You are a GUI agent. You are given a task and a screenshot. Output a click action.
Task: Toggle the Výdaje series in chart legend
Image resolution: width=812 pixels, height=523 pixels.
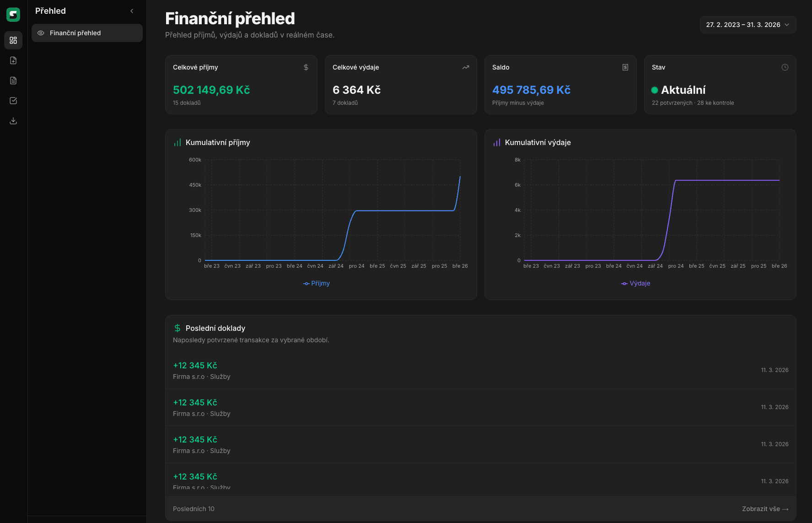pos(636,283)
